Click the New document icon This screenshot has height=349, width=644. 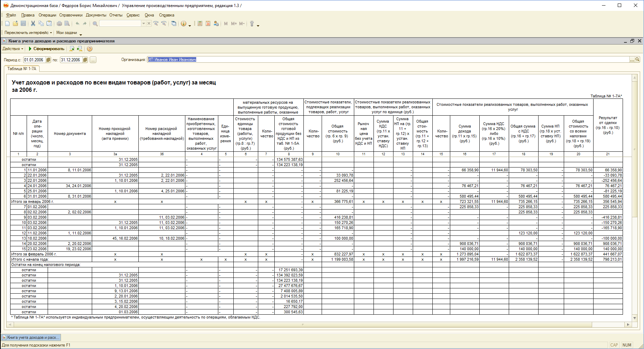pos(7,23)
